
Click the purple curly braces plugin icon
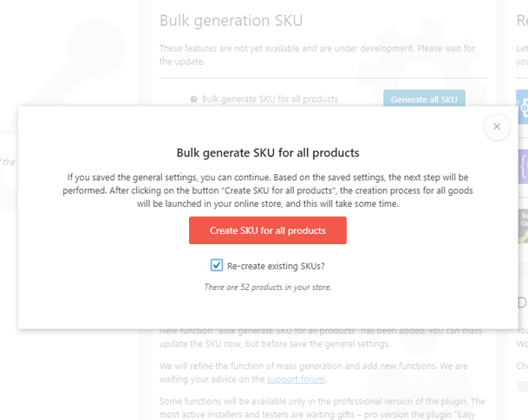(523, 164)
